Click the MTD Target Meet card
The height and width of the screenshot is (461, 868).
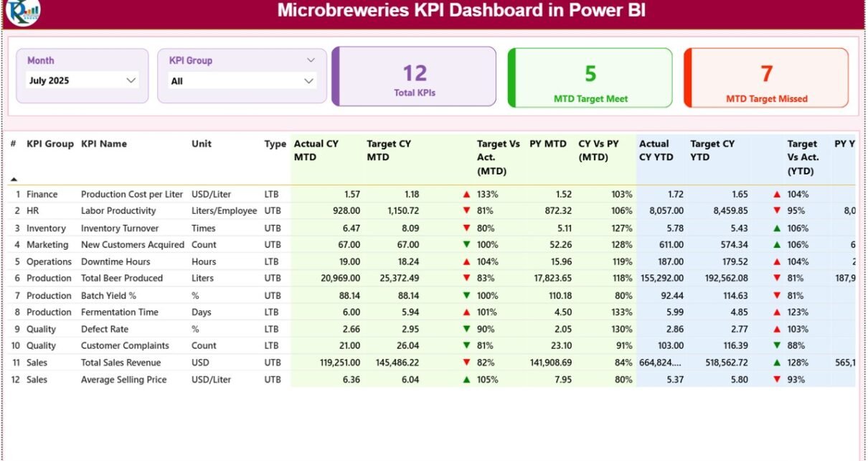[590, 78]
